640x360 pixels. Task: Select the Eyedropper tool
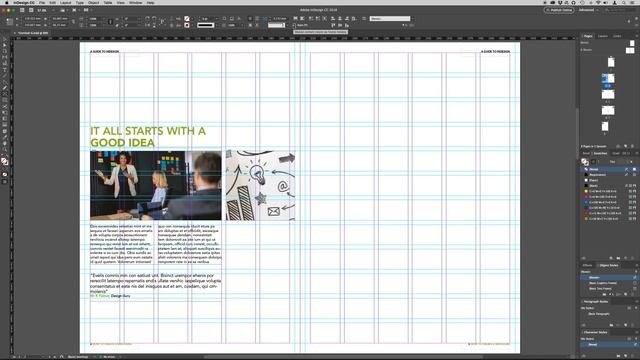pos(5,137)
